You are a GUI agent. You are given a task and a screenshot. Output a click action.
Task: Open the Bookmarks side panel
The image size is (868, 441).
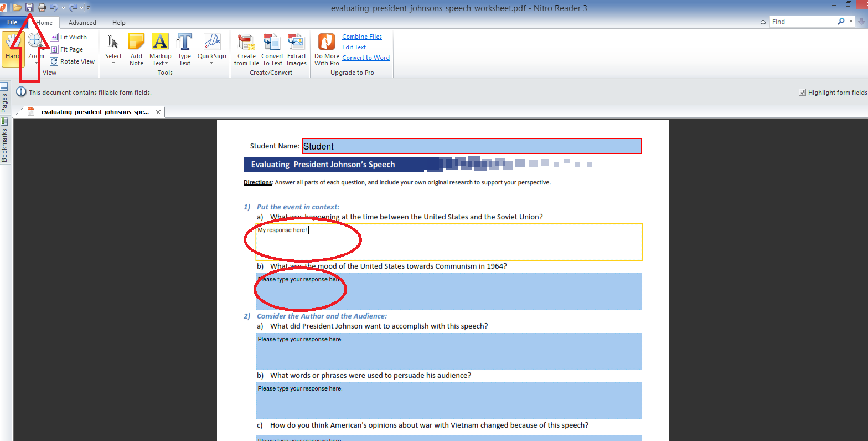tap(4, 141)
